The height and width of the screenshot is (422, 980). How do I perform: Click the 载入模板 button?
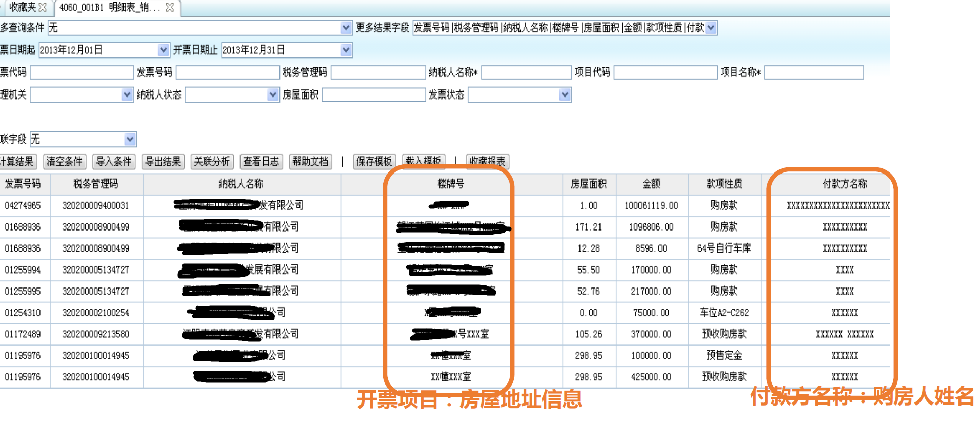pos(424,161)
